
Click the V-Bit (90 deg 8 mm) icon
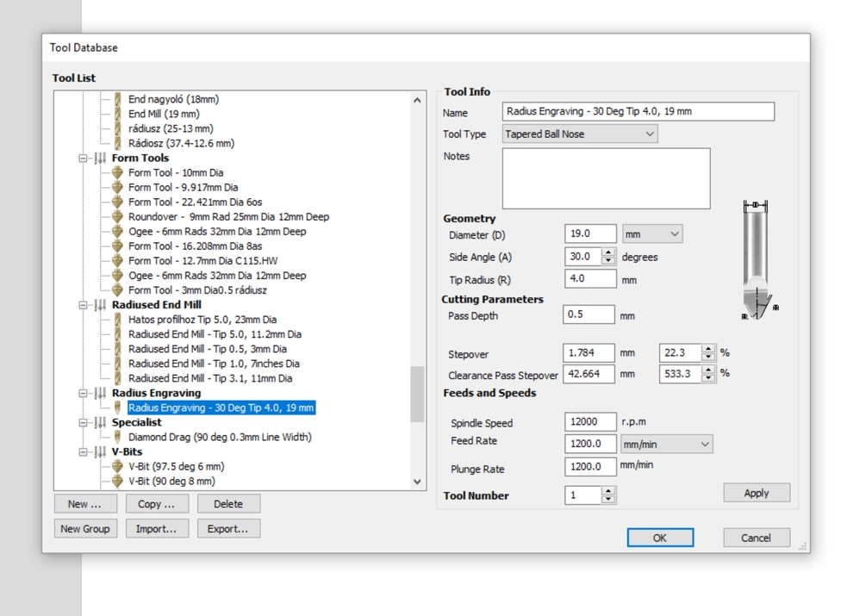pos(118,481)
